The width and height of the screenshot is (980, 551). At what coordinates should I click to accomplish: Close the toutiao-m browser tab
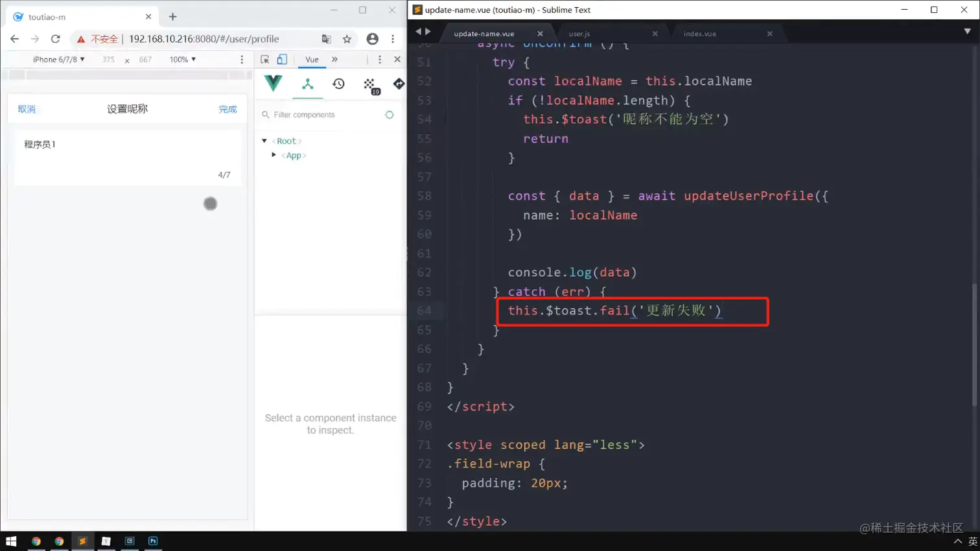(148, 17)
